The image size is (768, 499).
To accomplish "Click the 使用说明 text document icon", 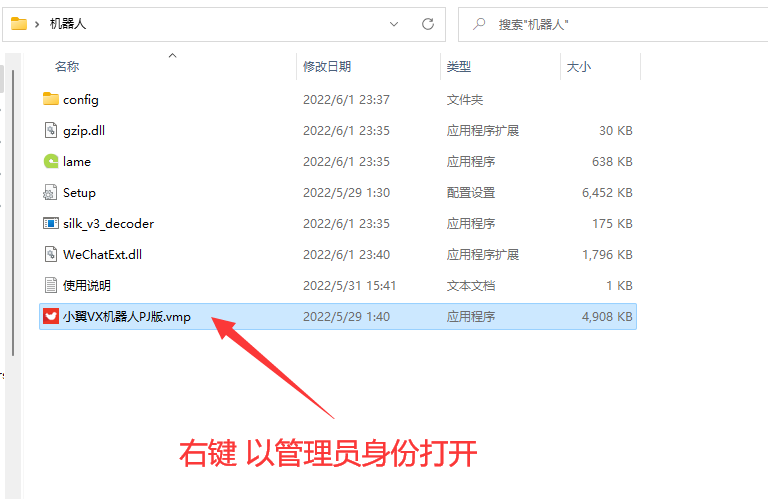I will (52, 285).
